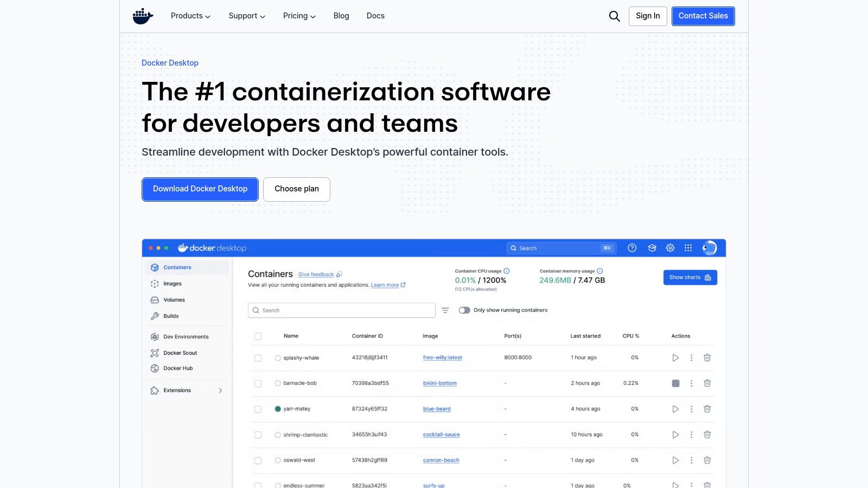This screenshot has width=868, height=488.
Task: Open the website search magnifier icon
Action: pos(614,16)
